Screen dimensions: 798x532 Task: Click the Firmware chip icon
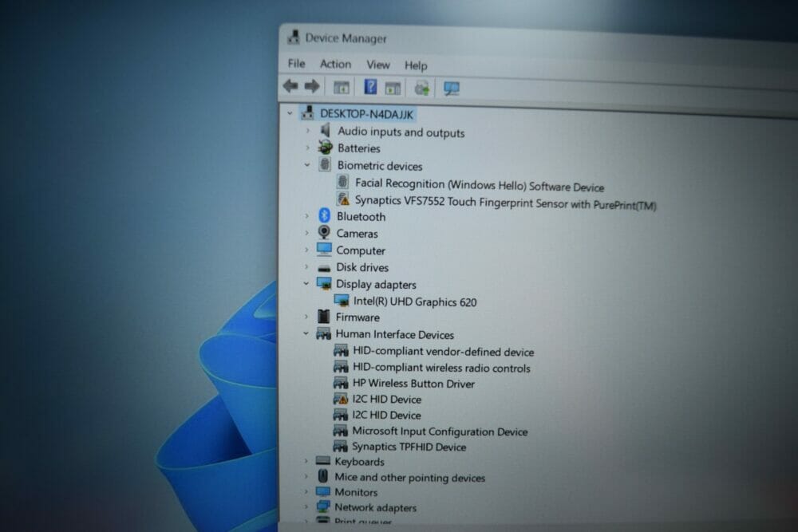323,317
